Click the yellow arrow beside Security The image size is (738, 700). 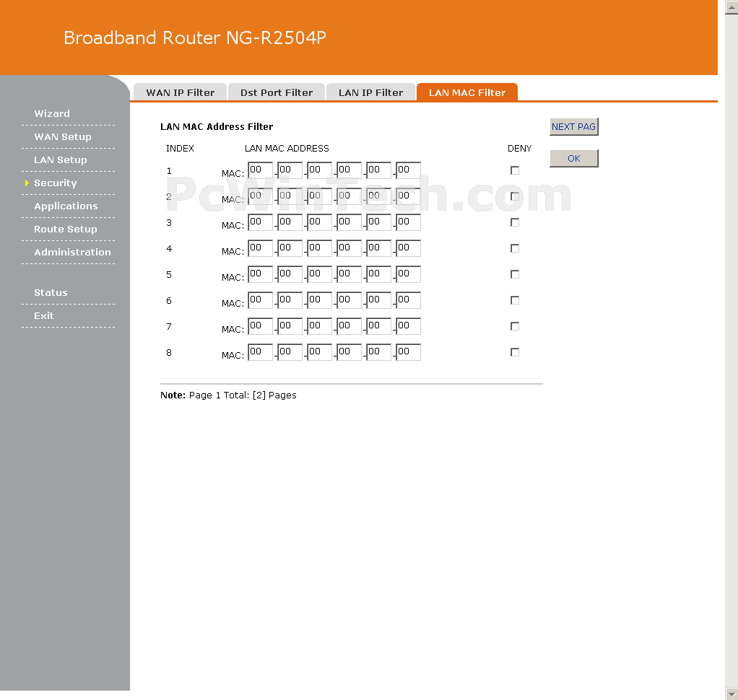pos(27,183)
